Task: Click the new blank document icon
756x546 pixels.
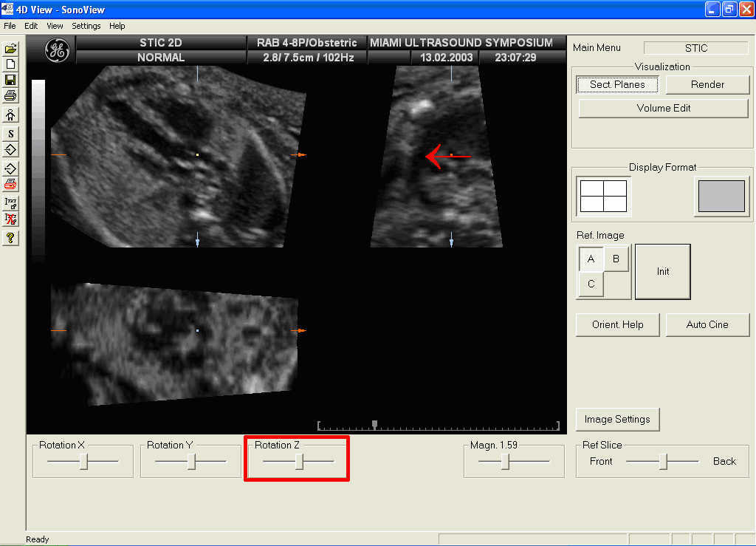Action: [x=10, y=64]
